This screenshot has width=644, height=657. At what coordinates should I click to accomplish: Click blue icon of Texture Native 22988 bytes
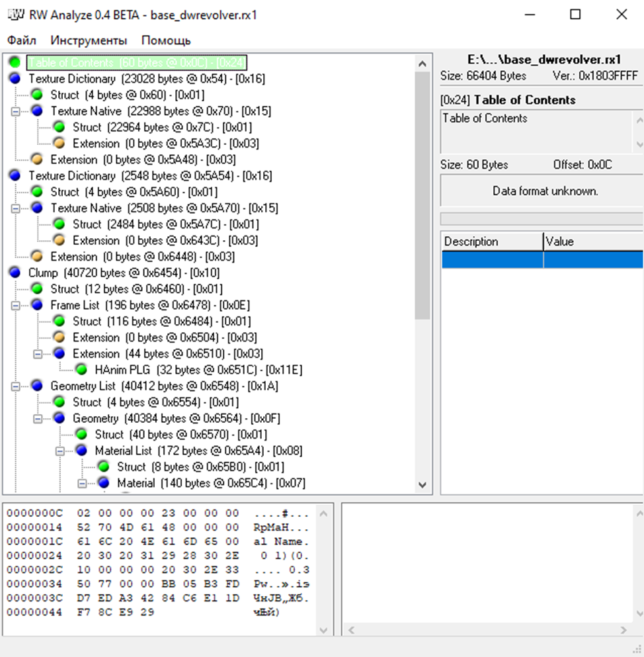coord(37,111)
